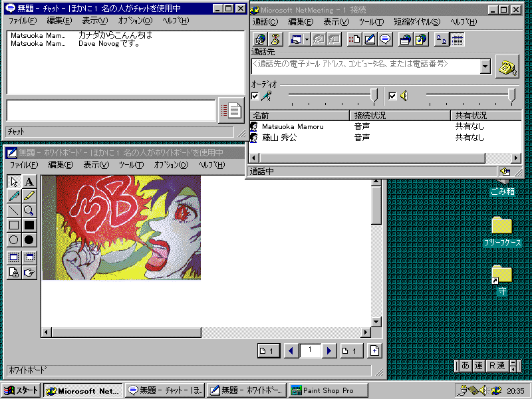
Task: Open the file transfer toolbar icon
Action: tap(355, 40)
